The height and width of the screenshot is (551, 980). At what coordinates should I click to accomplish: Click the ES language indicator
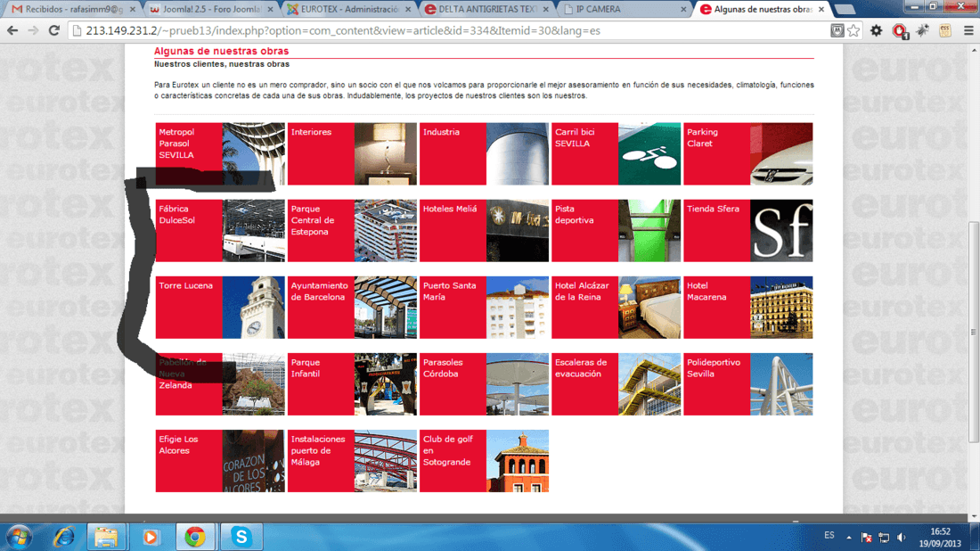click(x=829, y=535)
